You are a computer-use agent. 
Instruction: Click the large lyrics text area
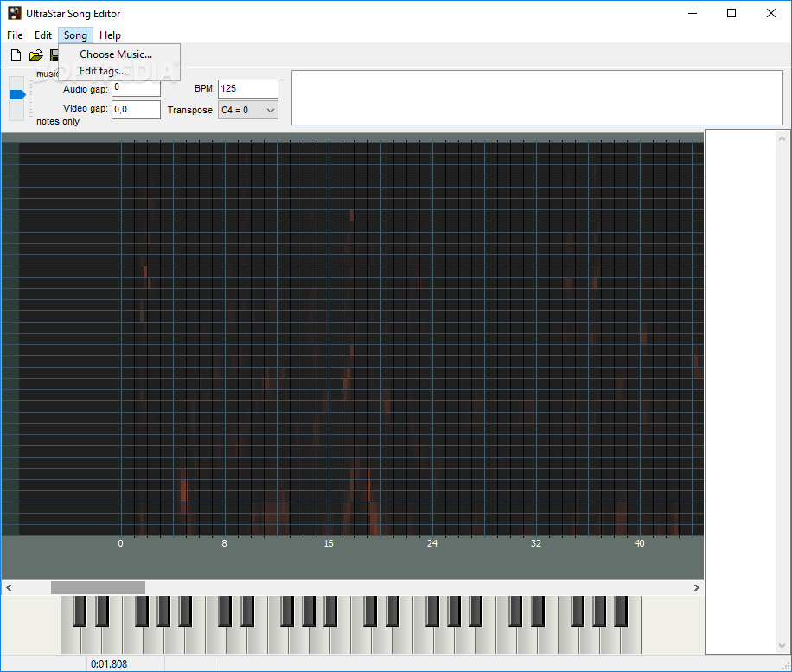coord(537,98)
